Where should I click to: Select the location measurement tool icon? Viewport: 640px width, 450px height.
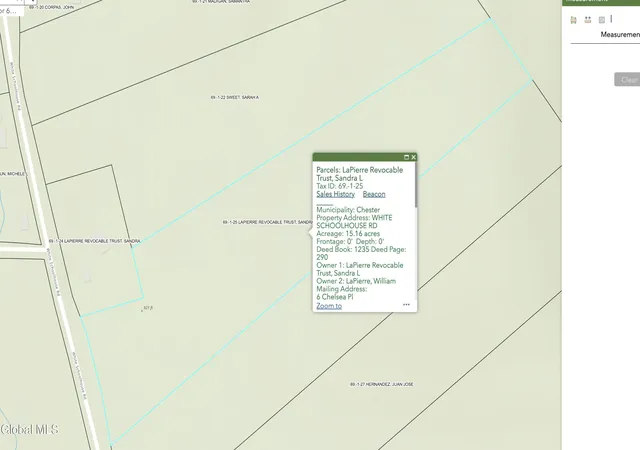(602, 20)
